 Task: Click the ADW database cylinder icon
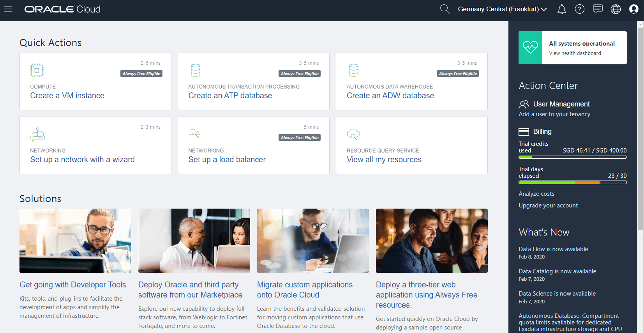[354, 70]
